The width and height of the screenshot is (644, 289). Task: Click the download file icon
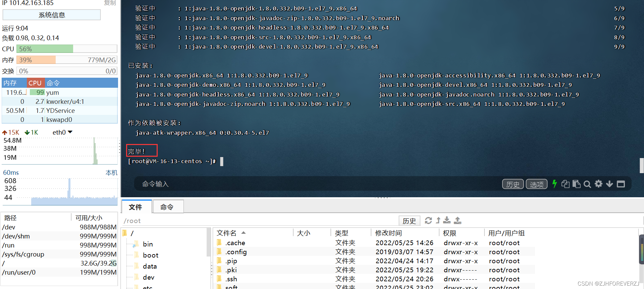pyautogui.click(x=447, y=220)
